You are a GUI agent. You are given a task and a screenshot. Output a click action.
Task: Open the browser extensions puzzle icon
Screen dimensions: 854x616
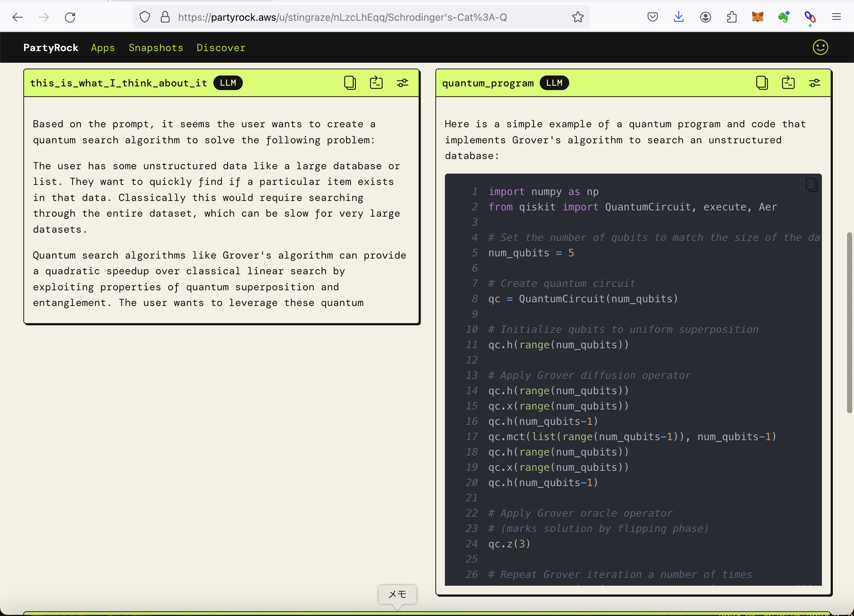(x=731, y=17)
